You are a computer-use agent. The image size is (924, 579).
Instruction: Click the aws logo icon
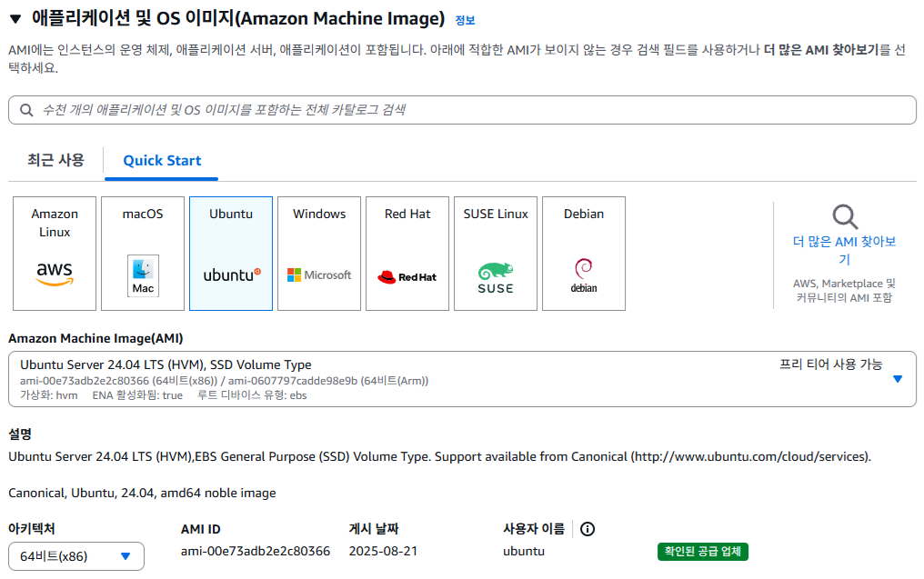[55, 274]
